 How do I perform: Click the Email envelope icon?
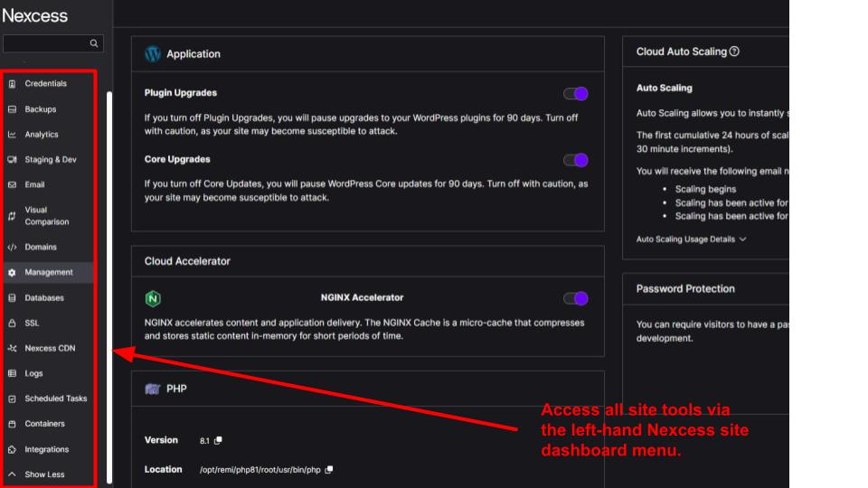coord(12,184)
